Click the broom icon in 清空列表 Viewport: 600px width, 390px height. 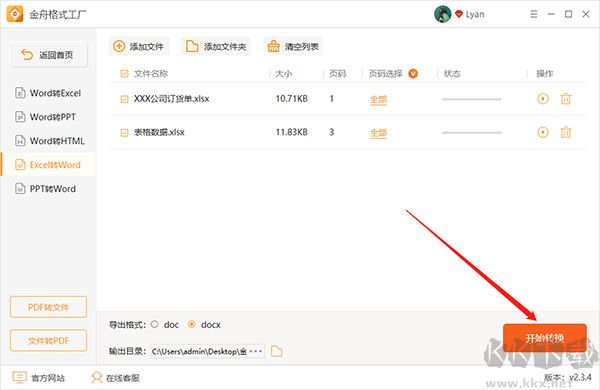coord(273,46)
